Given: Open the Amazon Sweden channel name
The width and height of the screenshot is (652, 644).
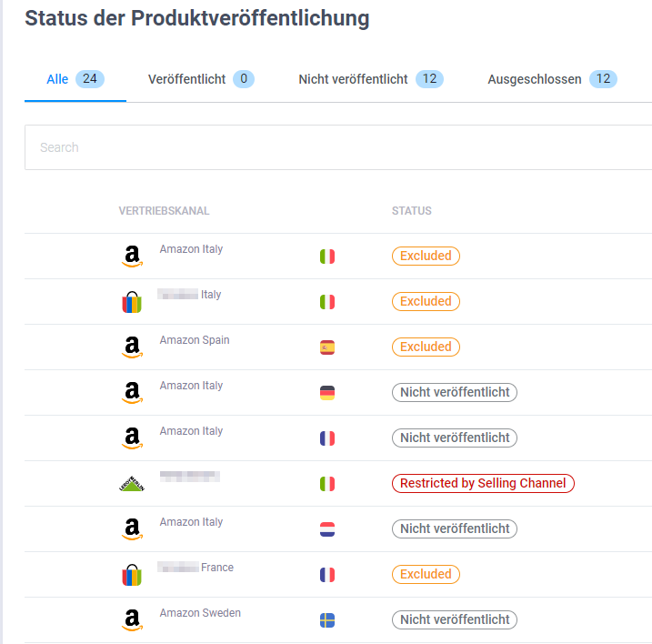Looking at the screenshot, I should tap(200, 613).
